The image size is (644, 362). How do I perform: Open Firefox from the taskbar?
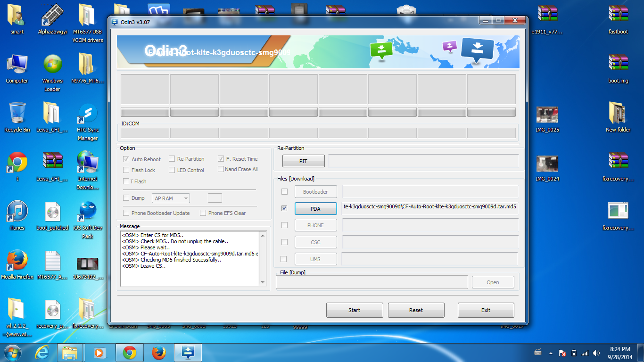tap(159, 352)
